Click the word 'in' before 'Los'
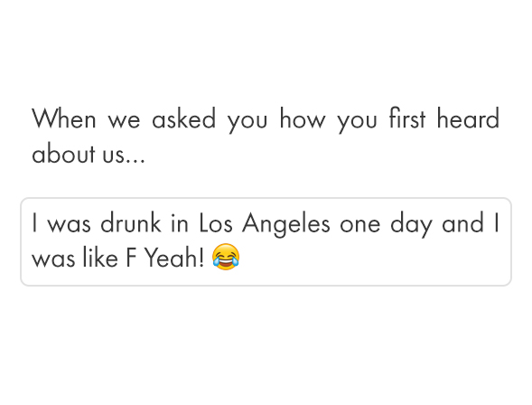 coord(180,222)
